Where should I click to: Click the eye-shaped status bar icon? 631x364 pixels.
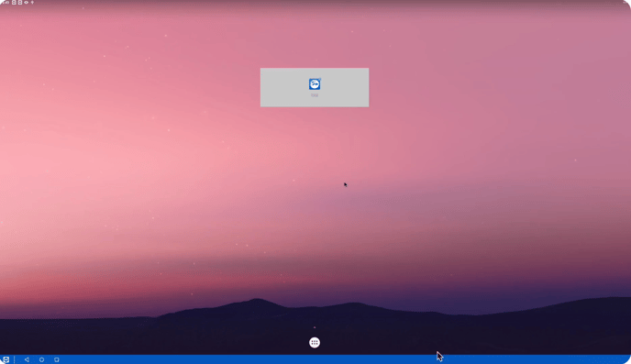27,3
